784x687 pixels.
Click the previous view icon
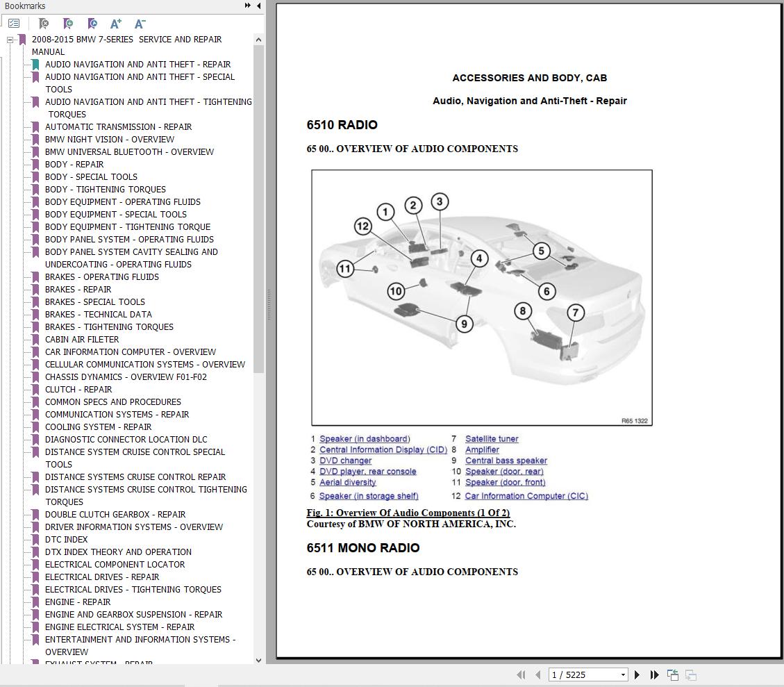coord(673,674)
